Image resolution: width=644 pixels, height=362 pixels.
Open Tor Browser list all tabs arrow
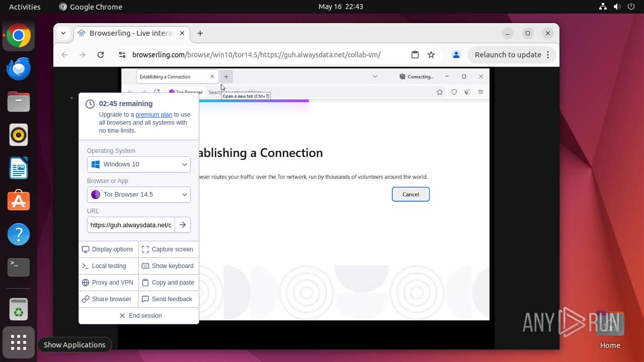(375, 76)
